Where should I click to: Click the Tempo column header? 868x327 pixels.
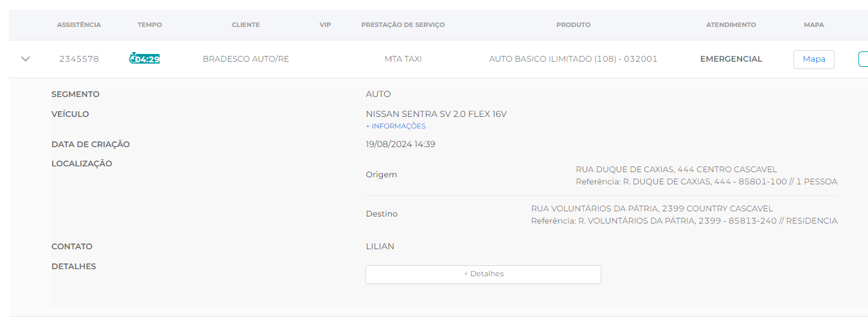[x=150, y=25]
